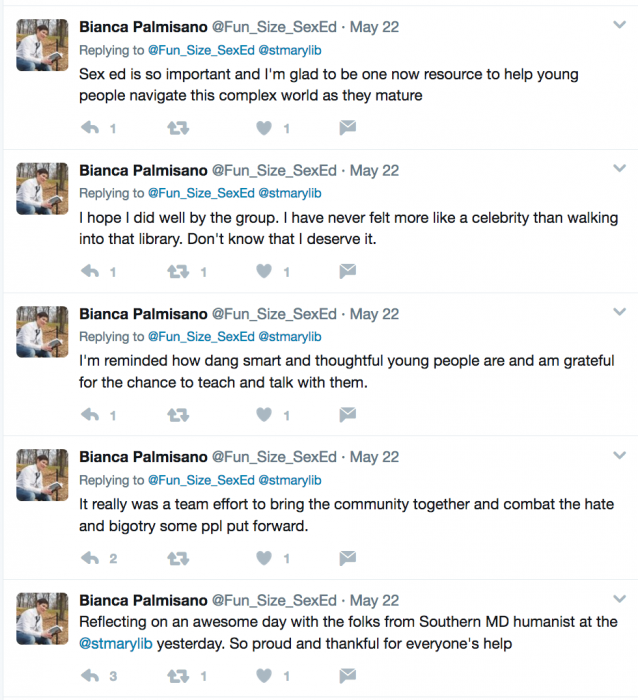Viewport: 638px width, 700px height.
Task: Expand options for the 'I hope I did well' tweet
Action: pos(619,167)
